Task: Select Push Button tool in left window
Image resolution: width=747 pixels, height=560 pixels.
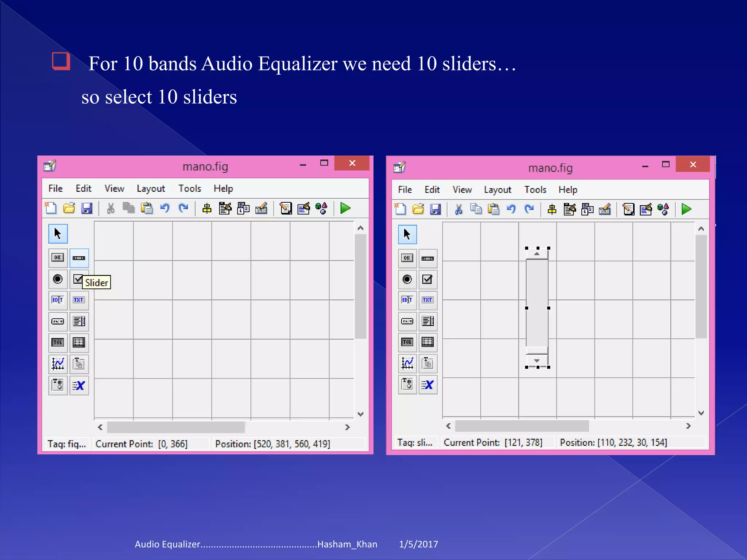Action: point(58,258)
